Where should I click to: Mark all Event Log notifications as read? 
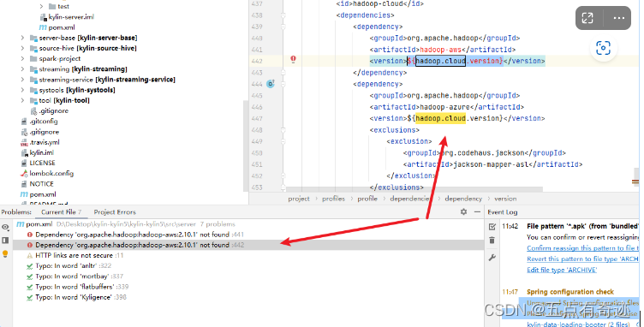point(492,227)
